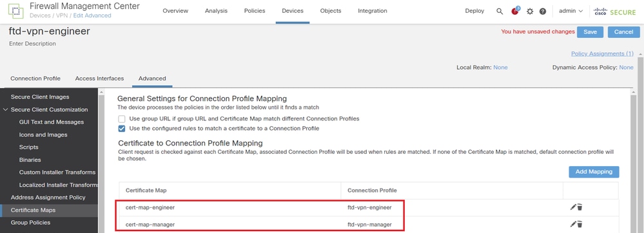Click the ftd-vpn-engineer connection profile cell

(369, 207)
